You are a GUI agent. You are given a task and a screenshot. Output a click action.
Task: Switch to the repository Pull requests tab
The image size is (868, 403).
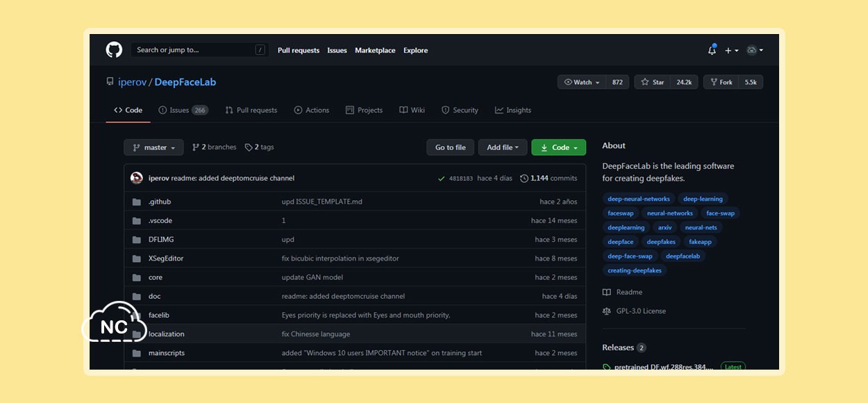[x=251, y=110]
